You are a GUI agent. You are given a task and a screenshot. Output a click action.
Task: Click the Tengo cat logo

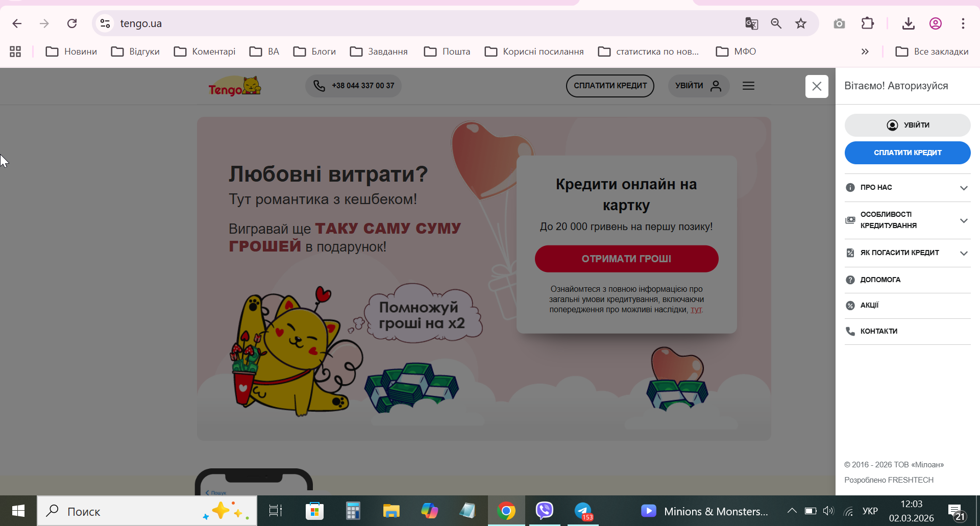235,86
